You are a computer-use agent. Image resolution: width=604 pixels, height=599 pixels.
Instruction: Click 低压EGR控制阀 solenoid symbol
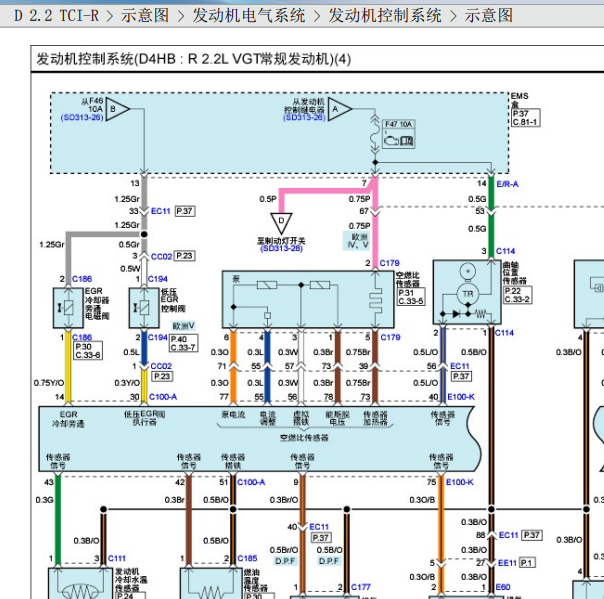pos(144,308)
